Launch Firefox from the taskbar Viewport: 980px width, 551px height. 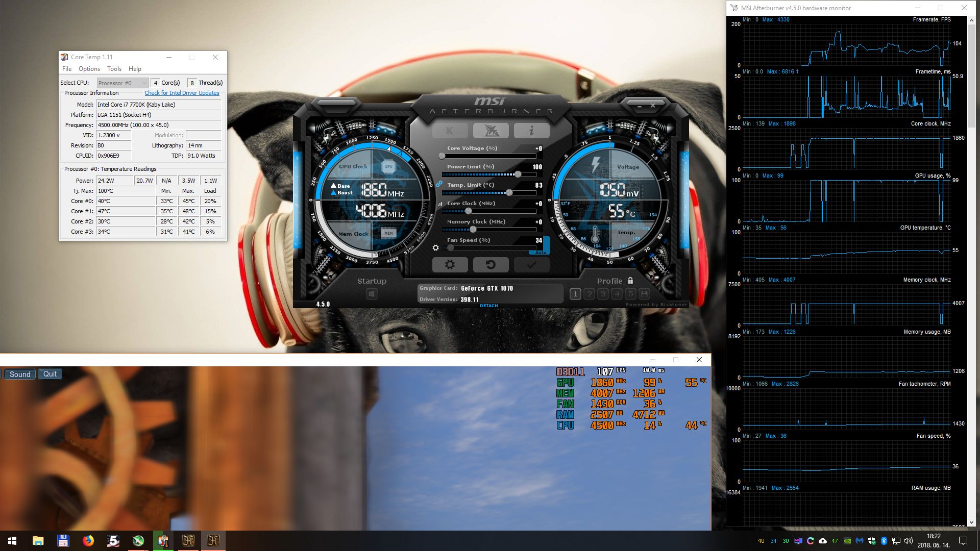point(88,541)
